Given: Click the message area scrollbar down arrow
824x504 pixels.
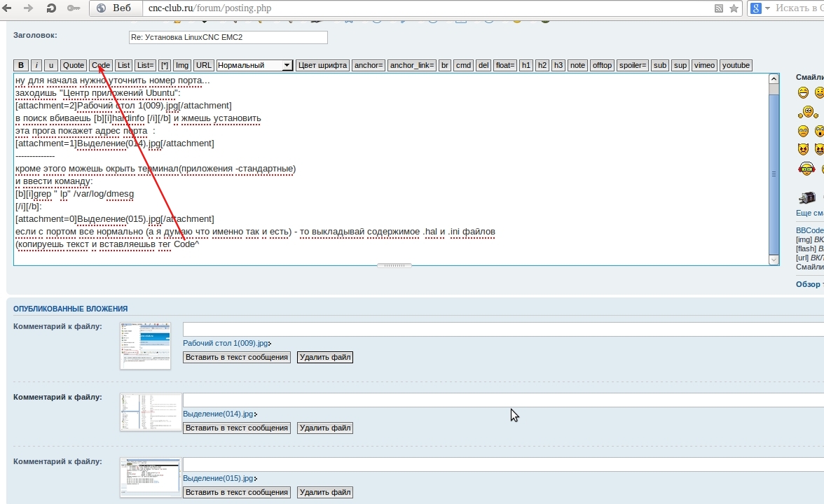Looking at the screenshot, I should (x=774, y=259).
